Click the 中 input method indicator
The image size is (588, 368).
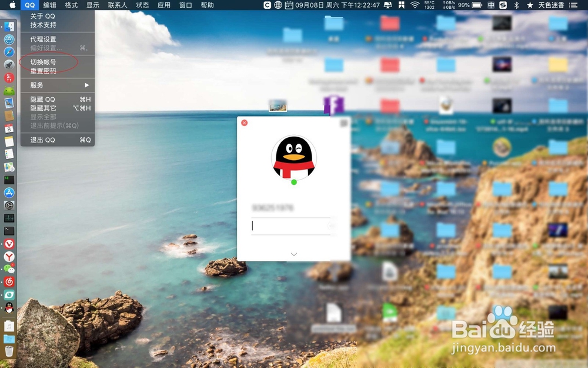point(491,5)
